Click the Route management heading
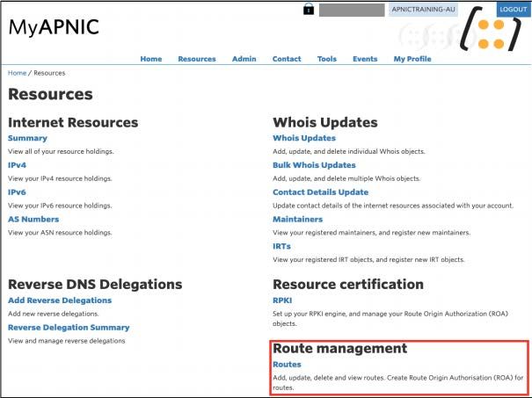This screenshot has height=398, width=532. coord(340,348)
